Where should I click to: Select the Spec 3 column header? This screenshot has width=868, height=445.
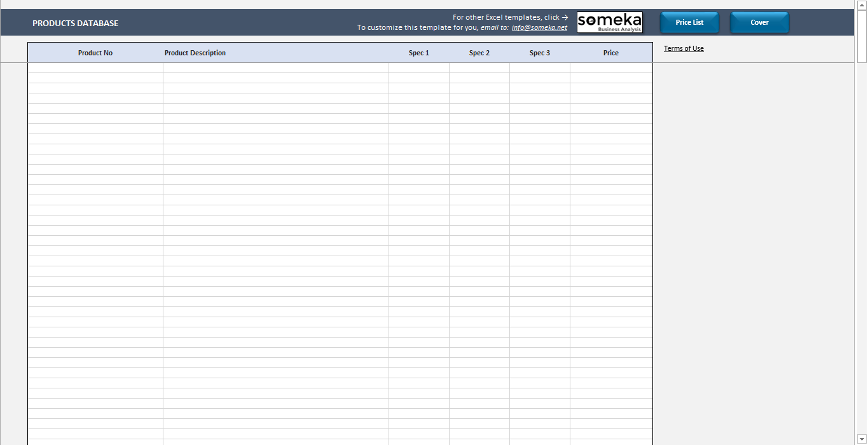tap(540, 53)
